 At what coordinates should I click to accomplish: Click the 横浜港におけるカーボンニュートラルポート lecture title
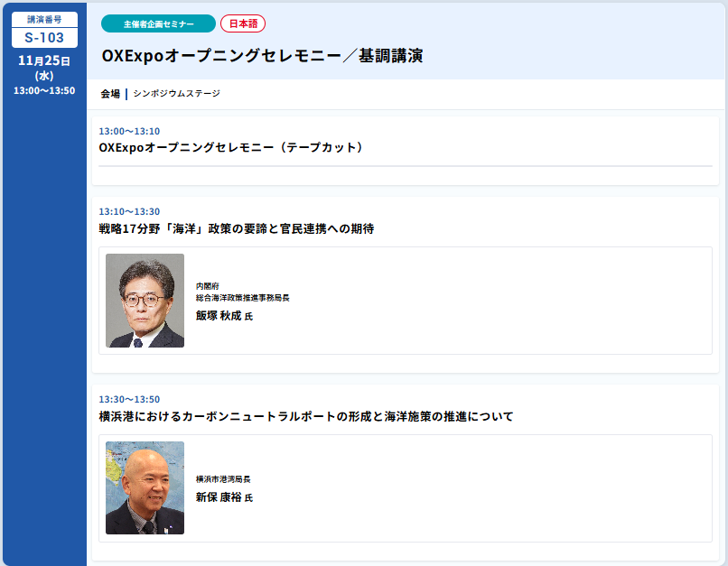306,416
